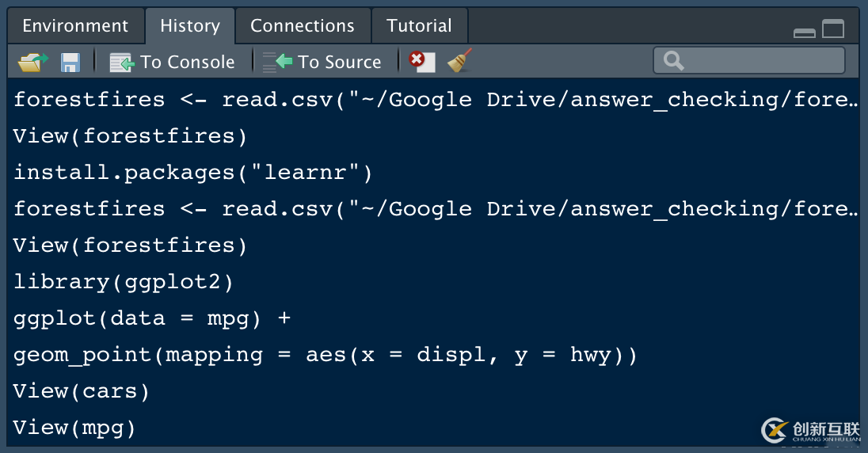Click the history search field
The image size is (868, 453).
[x=748, y=61]
